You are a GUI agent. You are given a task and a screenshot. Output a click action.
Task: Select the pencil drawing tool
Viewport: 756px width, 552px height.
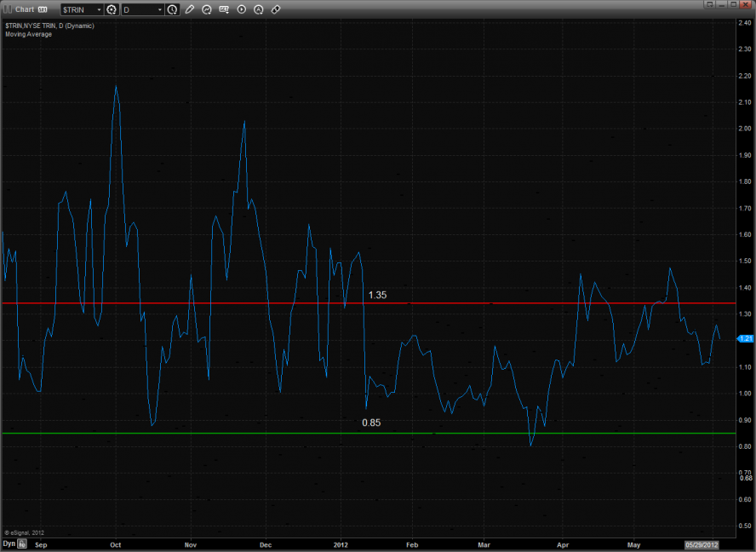coord(189,9)
